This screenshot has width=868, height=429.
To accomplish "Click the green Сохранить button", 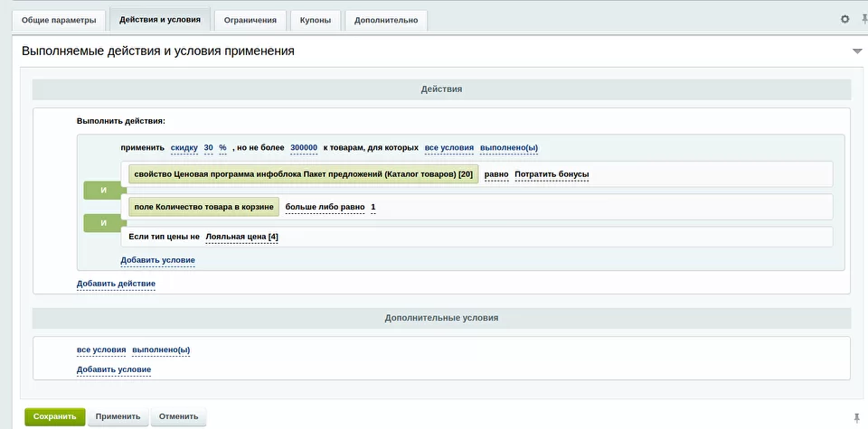I will point(55,417).
